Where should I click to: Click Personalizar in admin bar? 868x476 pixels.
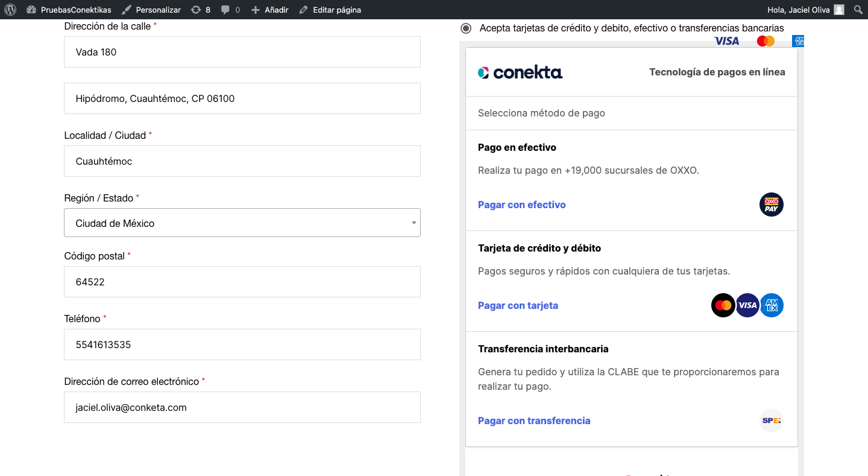pos(151,10)
